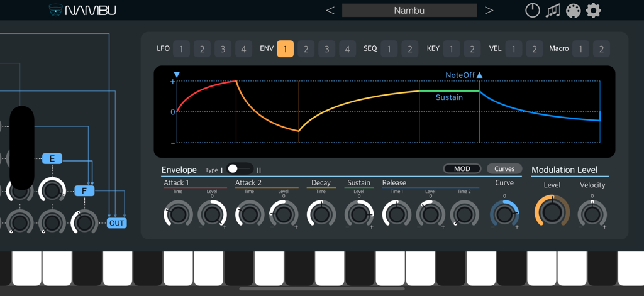Click the Release Time 2 knob
The width and height of the screenshot is (644, 296).
tap(465, 215)
